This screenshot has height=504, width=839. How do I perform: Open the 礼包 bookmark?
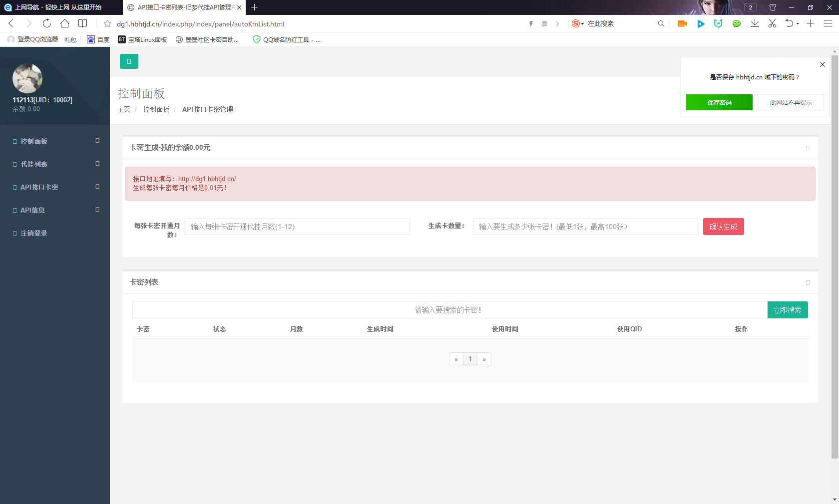(70, 39)
